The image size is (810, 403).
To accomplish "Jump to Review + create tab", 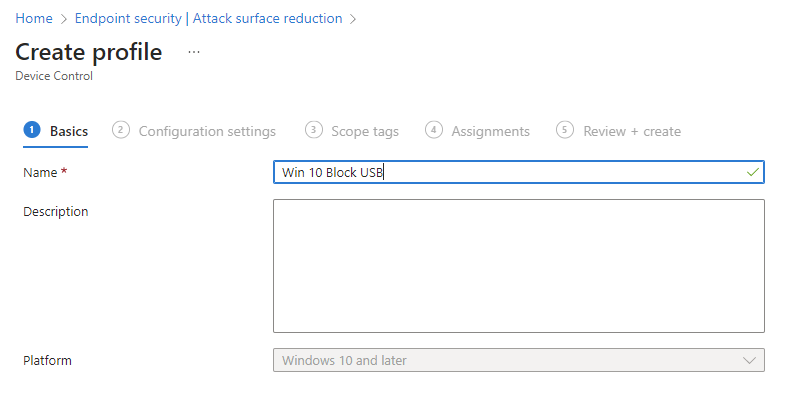I will 632,131.
